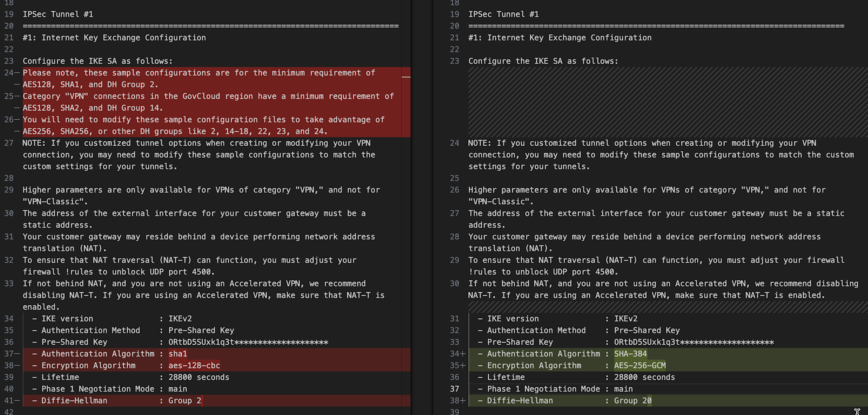Click the removed 'Group 2' Diffie-Hellman value
This screenshot has width=868, height=415.
[184, 401]
